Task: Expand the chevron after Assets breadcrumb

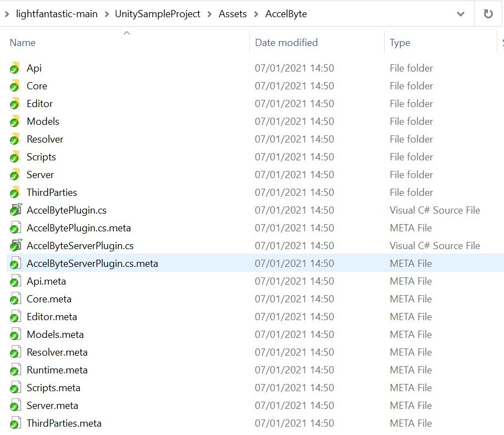Action: [x=256, y=14]
